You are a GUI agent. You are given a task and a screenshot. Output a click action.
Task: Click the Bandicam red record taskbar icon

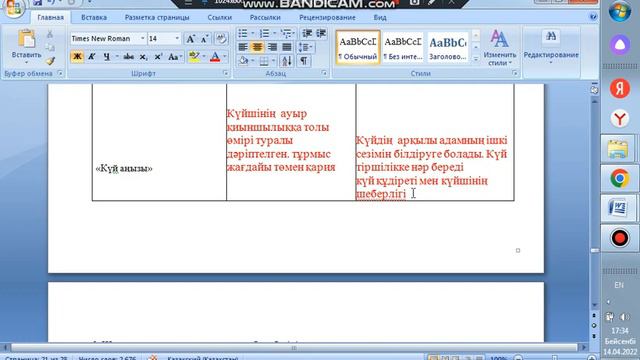tap(620, 238)
